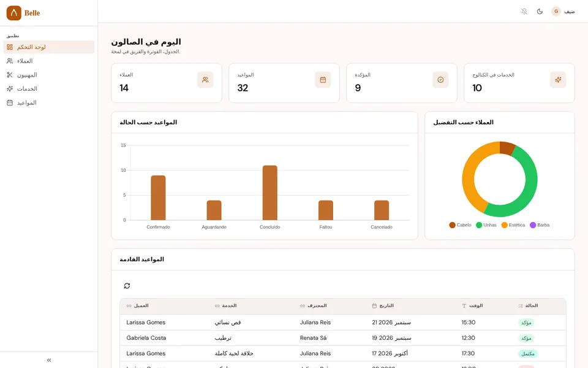
Task: Click the 21 سبتمبر 2026 date cell
Action: coord(391,323)
